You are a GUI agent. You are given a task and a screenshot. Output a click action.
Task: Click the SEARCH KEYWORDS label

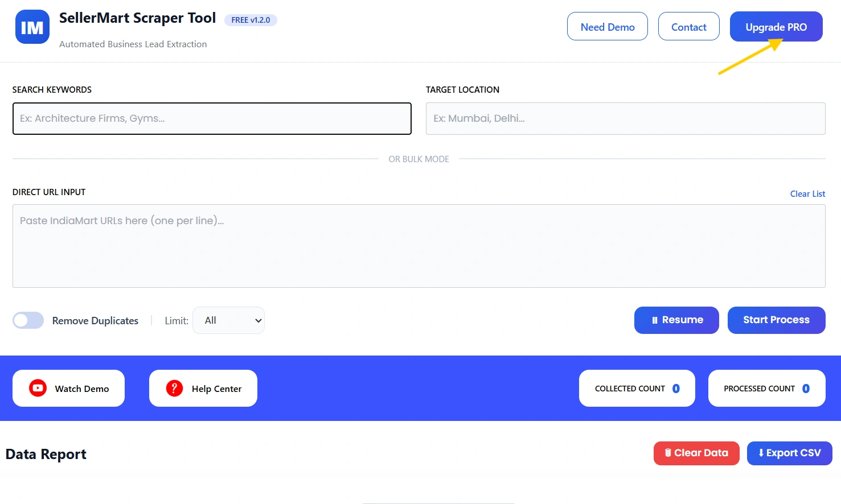pos(52,90)
